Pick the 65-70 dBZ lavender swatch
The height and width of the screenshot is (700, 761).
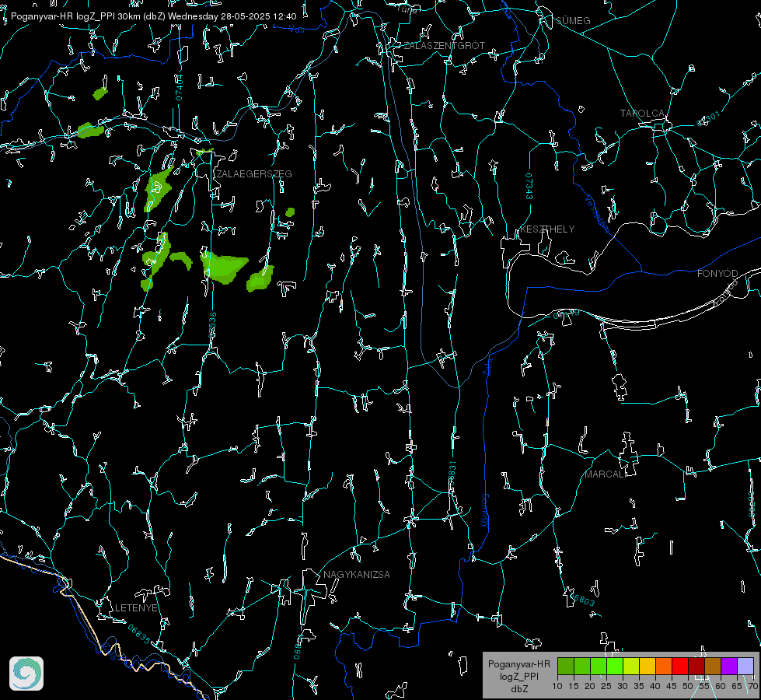coord(745,666)
